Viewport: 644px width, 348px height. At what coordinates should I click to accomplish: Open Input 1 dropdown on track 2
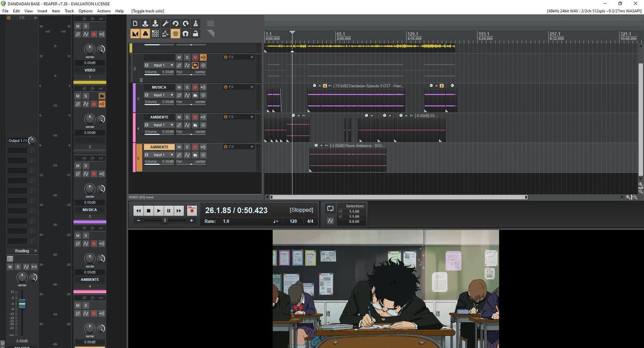point(159,65)
